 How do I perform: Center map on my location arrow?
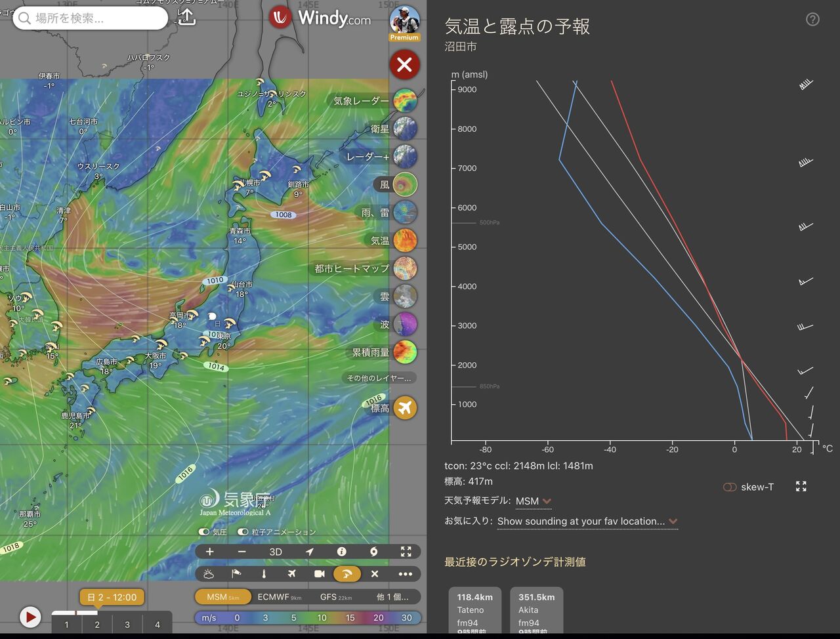tap(309, 552)
